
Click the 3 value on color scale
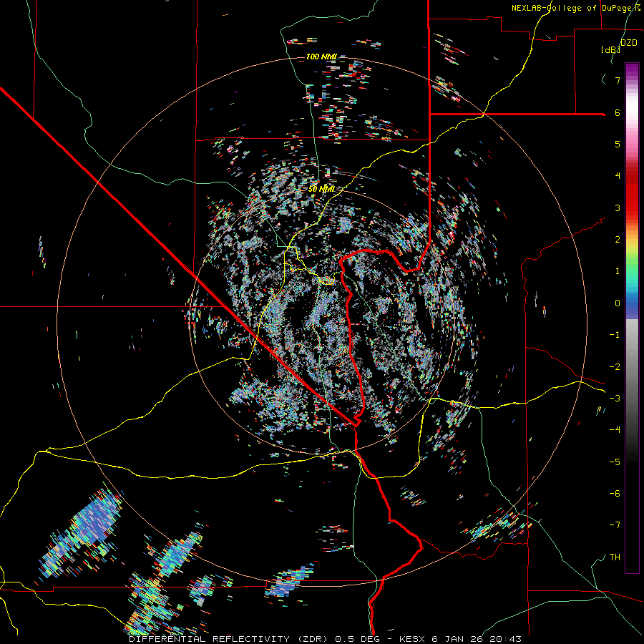[618, 208]
